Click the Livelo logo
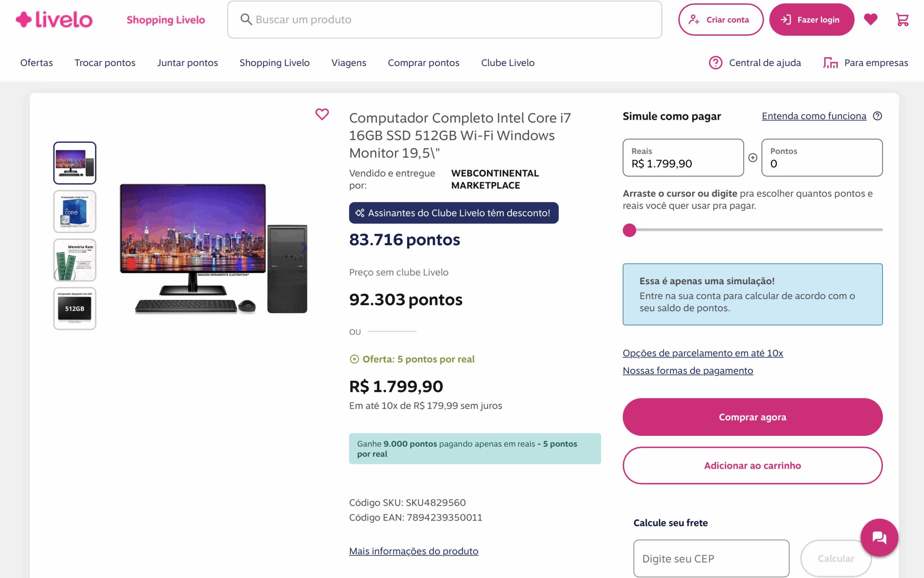The image size is (924, 578). (54, 19)
